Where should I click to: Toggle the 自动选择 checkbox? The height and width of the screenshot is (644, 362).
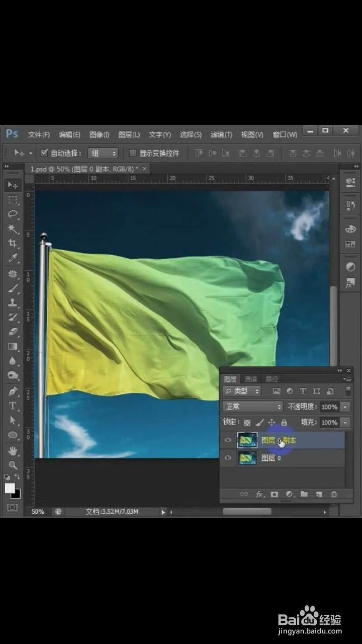point(44,153)
